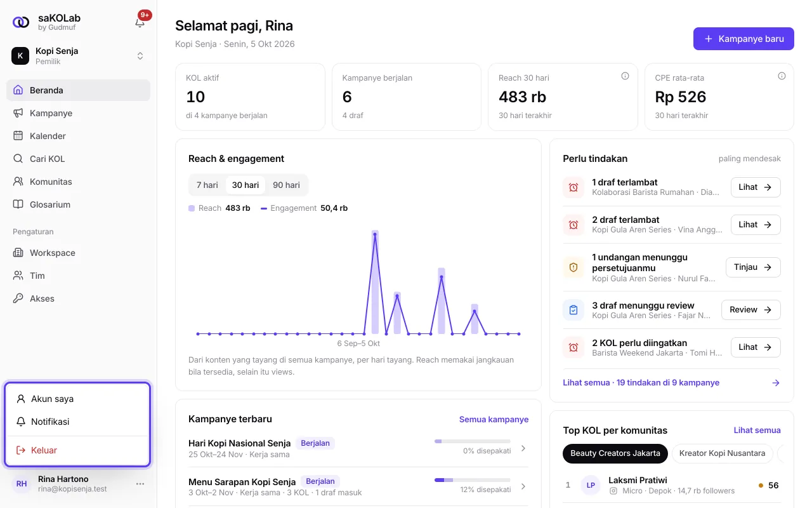Image resolution: width=812 pixels, height=508 pixels.
Task: Click the Tim users icon
Action: point(18,276)
